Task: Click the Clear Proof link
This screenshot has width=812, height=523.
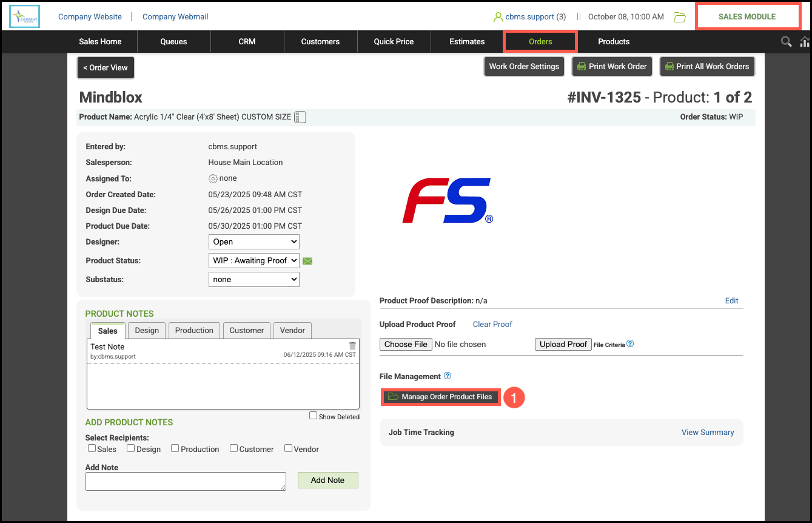Action: coord(492,324)
